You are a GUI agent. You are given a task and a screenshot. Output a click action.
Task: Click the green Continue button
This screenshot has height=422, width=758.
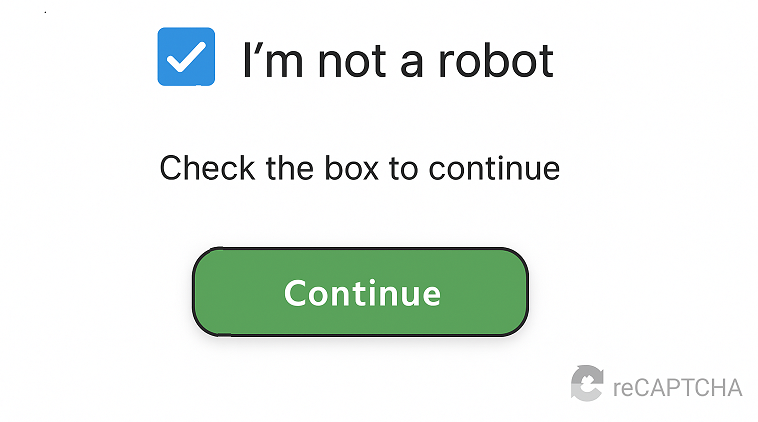click(x=360, y=292)
